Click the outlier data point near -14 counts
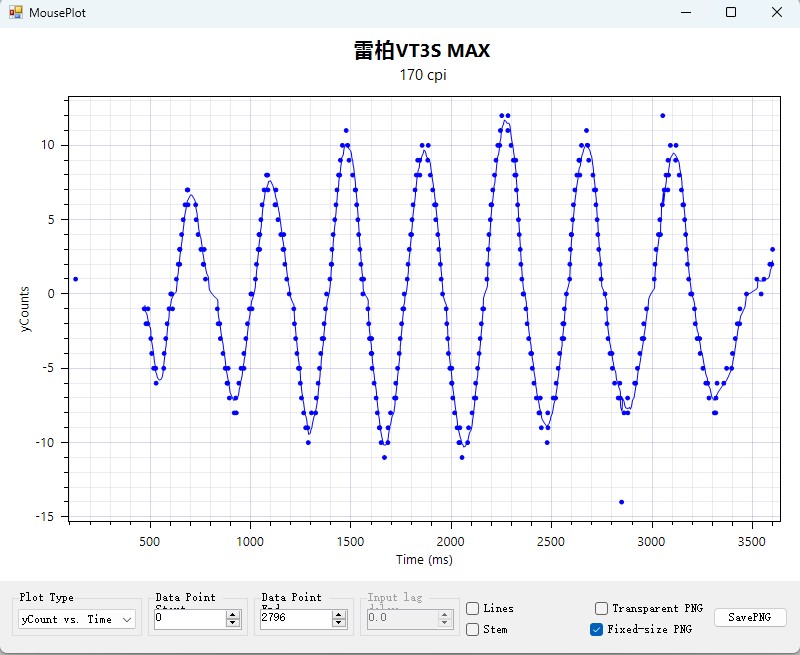Screen dimensions: 800x655 pos(621,502)
